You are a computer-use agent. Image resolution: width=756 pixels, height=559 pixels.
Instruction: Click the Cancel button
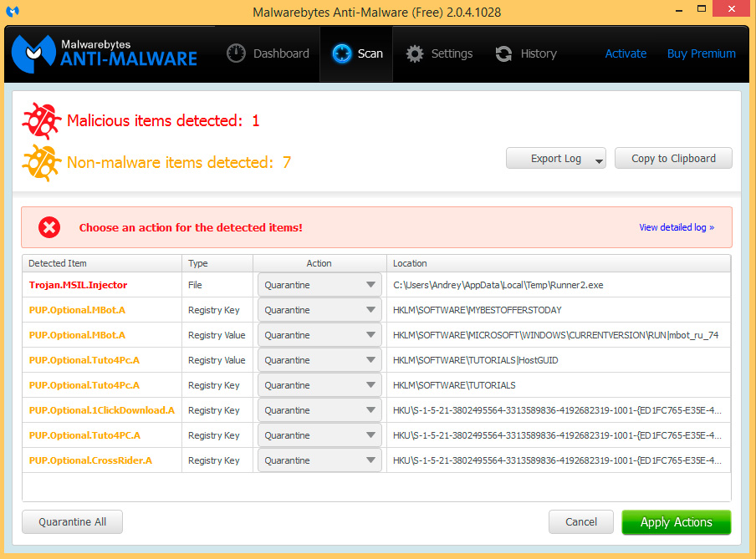[581, 522]
